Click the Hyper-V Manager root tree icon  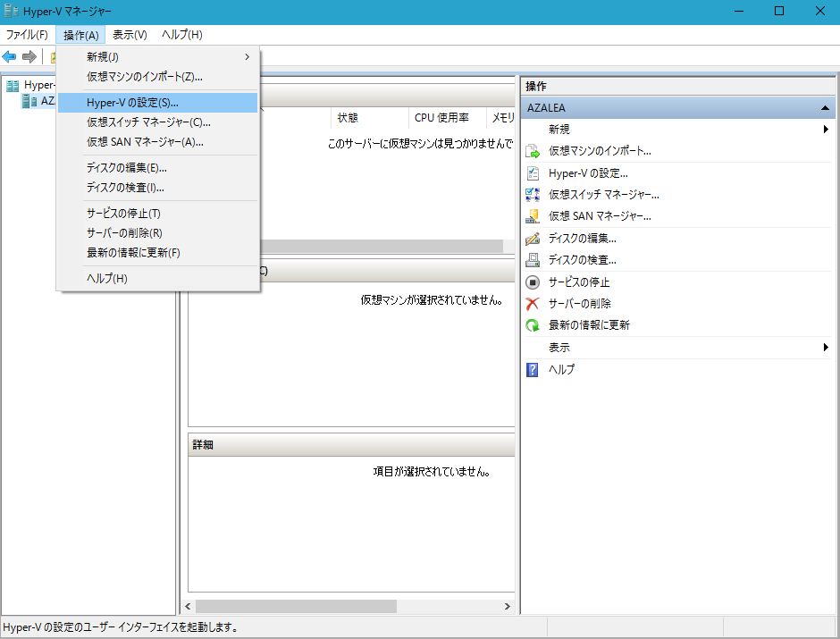pyautogui.click(x=13, y=85)
